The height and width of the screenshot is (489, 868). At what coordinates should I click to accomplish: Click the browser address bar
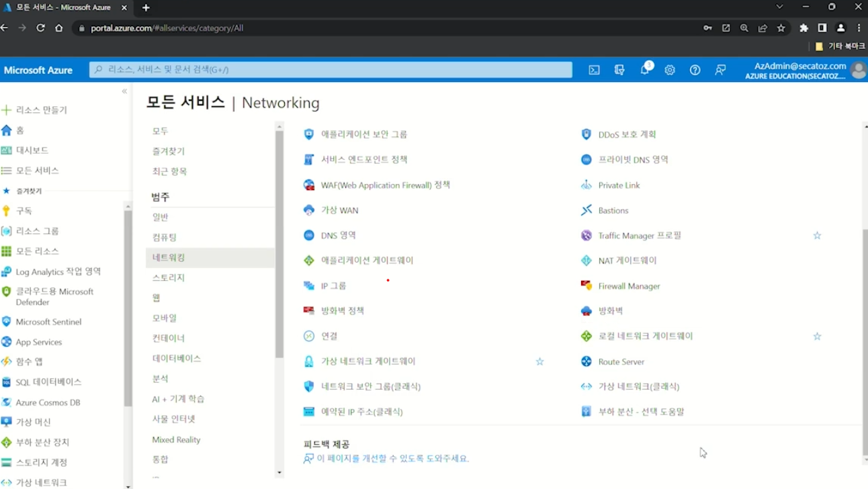tap(390, 28)
